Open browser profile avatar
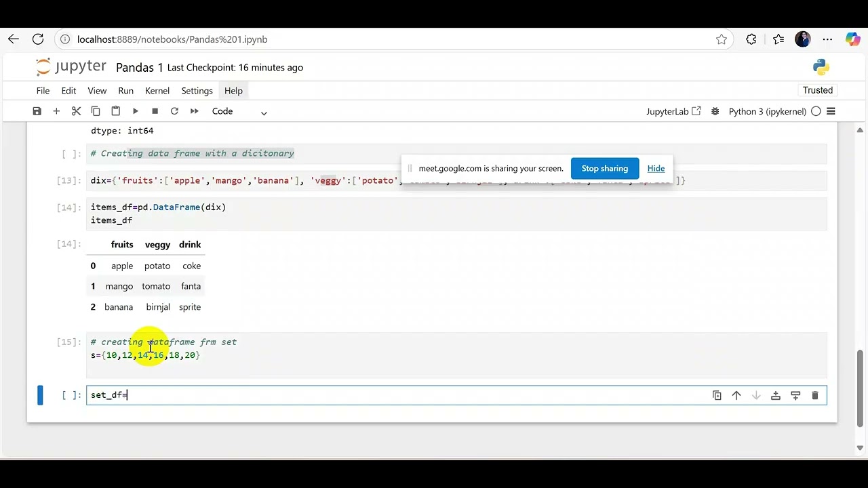868x488 pixels. coord(803,39)
